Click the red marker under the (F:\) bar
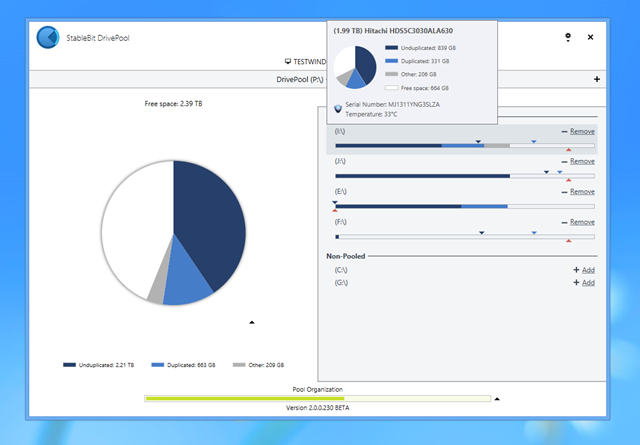 click(569, 241)
